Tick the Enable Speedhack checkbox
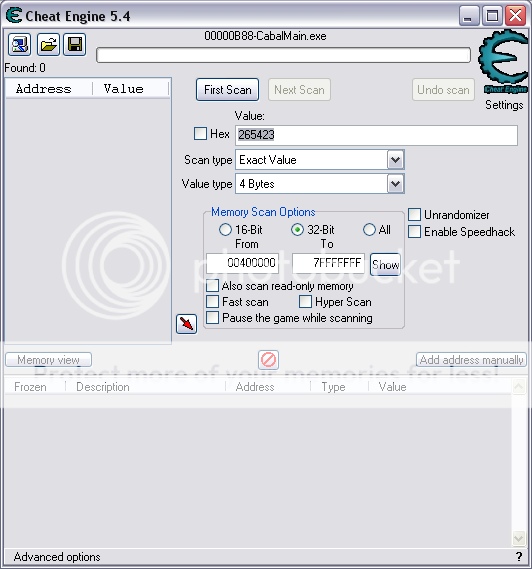532x569 pixels. point(414,232)
